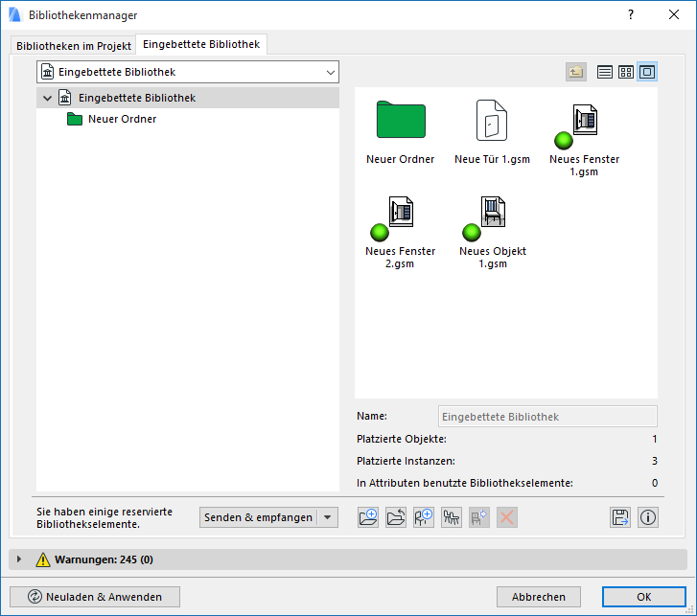This screenshot has width=697, height=616.
Task: Select Neue Tür 1.gsm item
Action: (492, 132)
